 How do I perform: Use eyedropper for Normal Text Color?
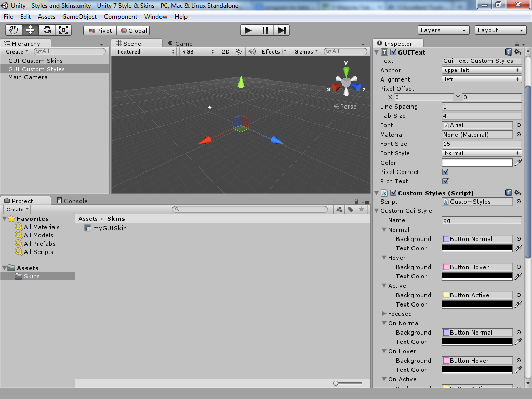tap(518, 248)
